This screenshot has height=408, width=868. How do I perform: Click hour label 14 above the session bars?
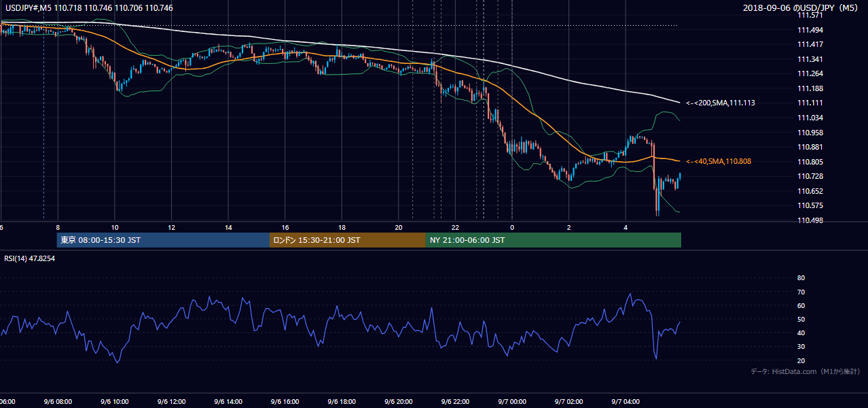tap(228, 228)
